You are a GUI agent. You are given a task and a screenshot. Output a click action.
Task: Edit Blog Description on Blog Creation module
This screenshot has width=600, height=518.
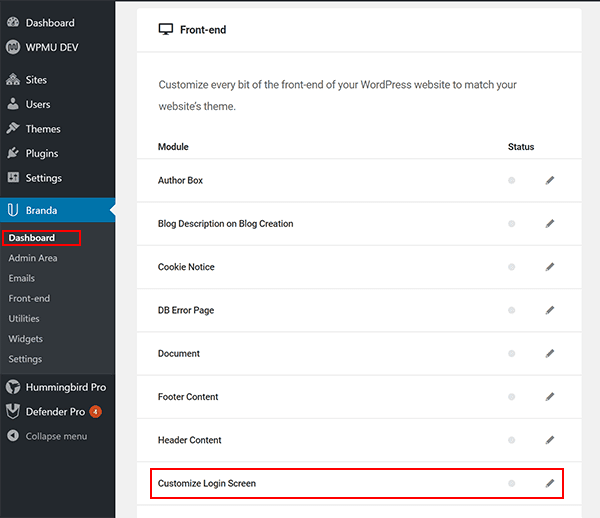(x=549, y=224)
